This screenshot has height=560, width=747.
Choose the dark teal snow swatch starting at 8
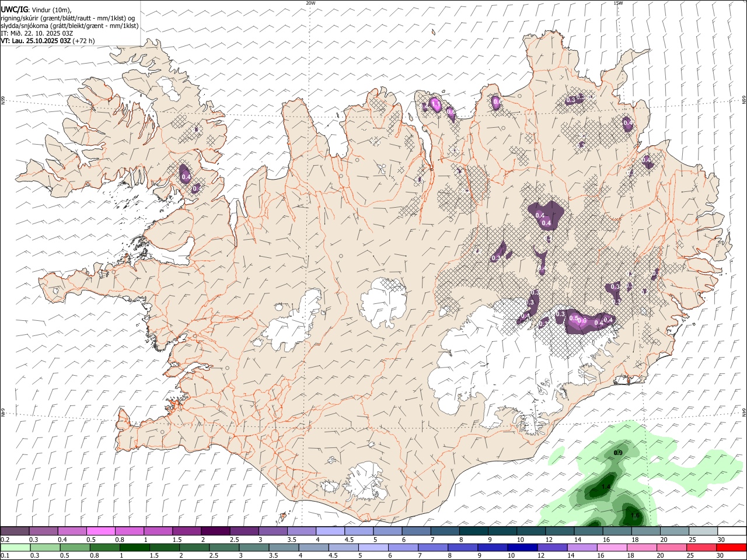click(474, 531)
